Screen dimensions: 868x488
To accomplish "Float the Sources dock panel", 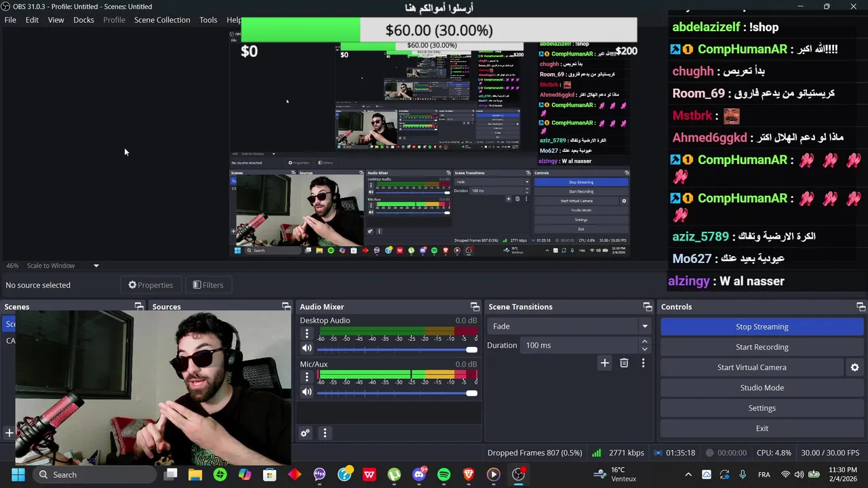I will [286, 307].
